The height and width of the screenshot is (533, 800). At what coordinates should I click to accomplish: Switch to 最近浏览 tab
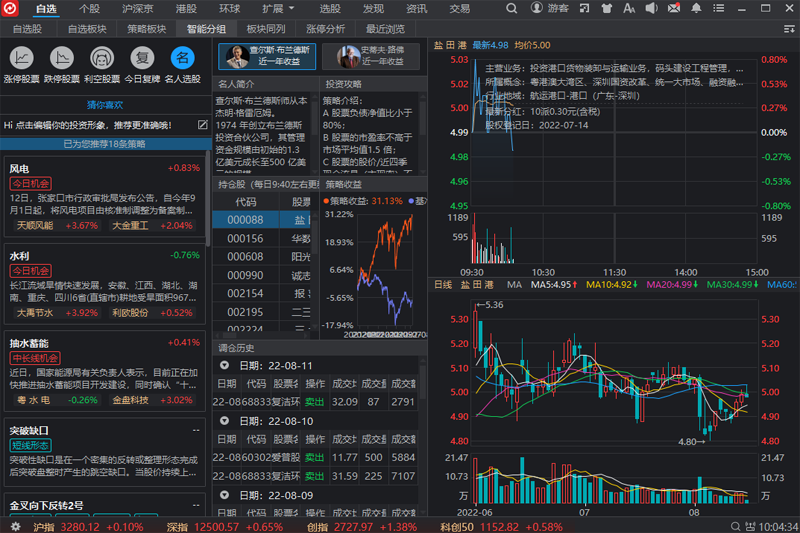click(x=385, y=29)
